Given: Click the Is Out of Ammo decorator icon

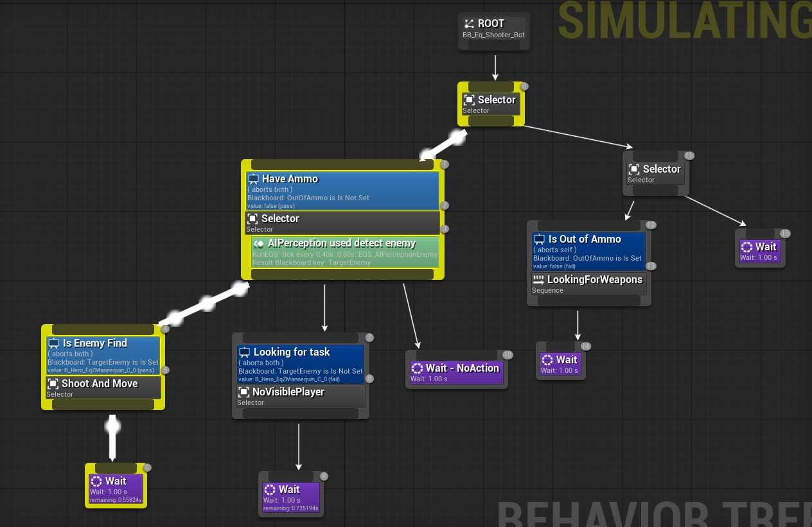Looking at the screenshot, I should coord(540,239).
